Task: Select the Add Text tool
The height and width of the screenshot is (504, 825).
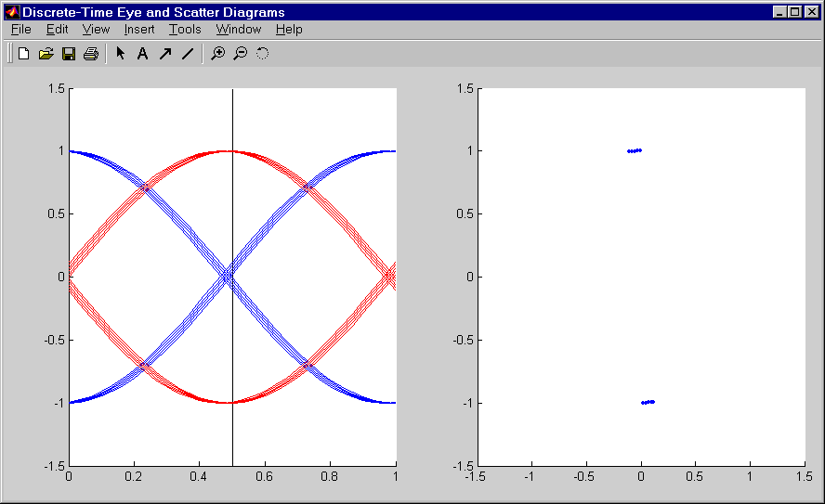Action: (142, 54)
